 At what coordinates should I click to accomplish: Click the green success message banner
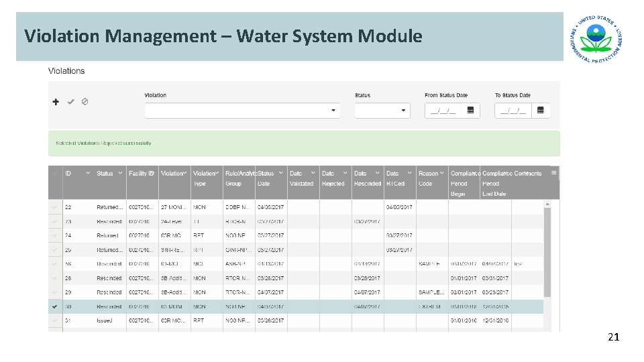point(304,143)
